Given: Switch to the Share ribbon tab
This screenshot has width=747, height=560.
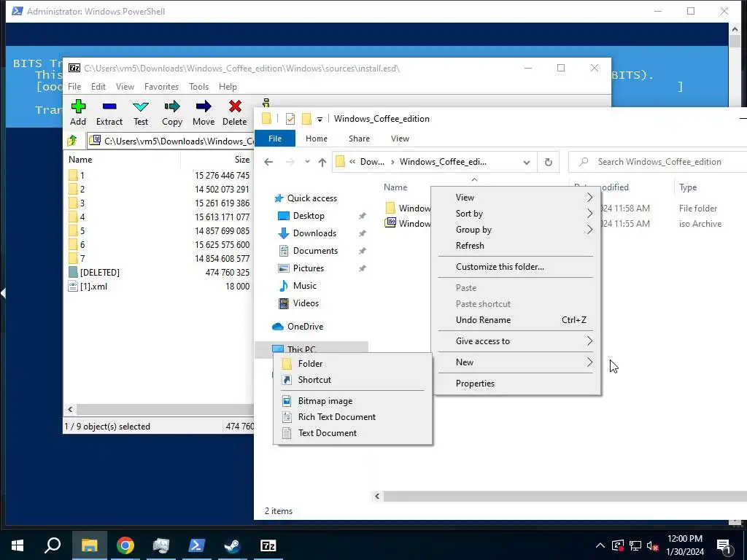Looking at the screenshot, I should 359,139.
